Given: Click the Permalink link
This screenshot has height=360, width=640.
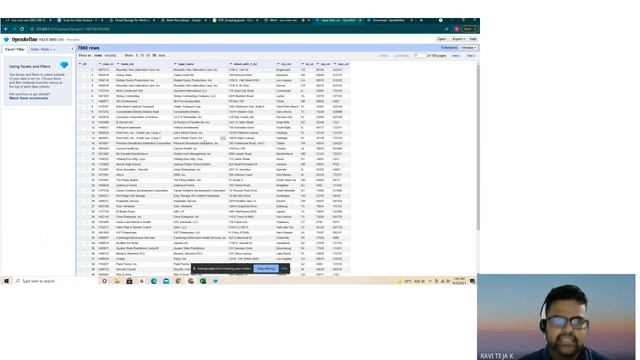Looking at the screenshot, I should pyautogui.click(x=73, y=40).
